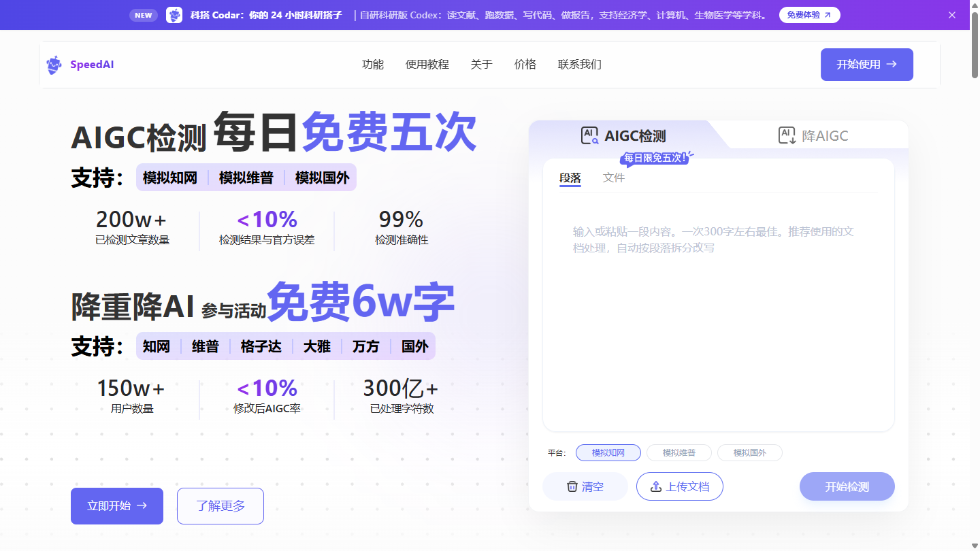Click the SpeedAI brand name text

click(x=92, y=65)
